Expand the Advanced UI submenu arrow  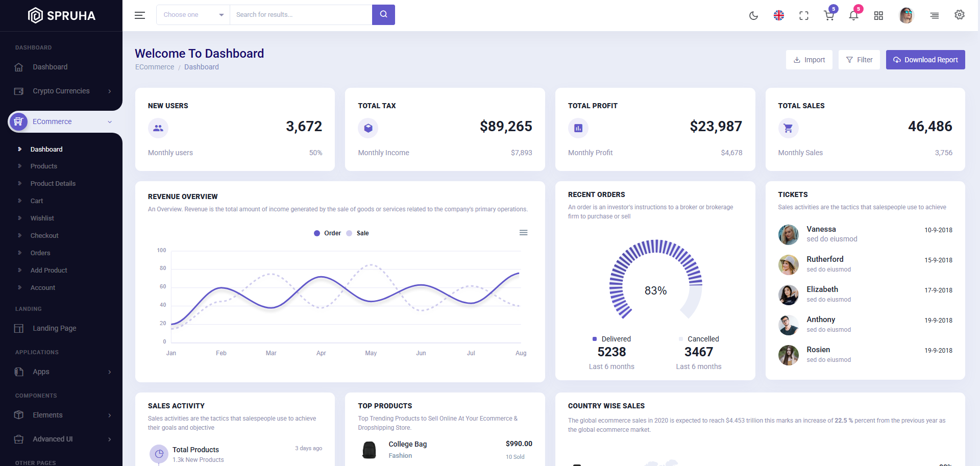pyautogui.click(x=110, y=439)
